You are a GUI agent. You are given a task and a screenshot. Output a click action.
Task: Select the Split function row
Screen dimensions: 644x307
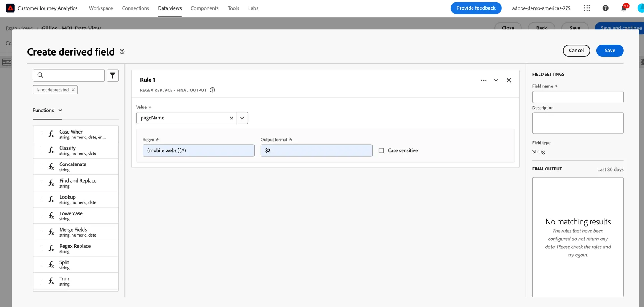[x=76, y=265]
